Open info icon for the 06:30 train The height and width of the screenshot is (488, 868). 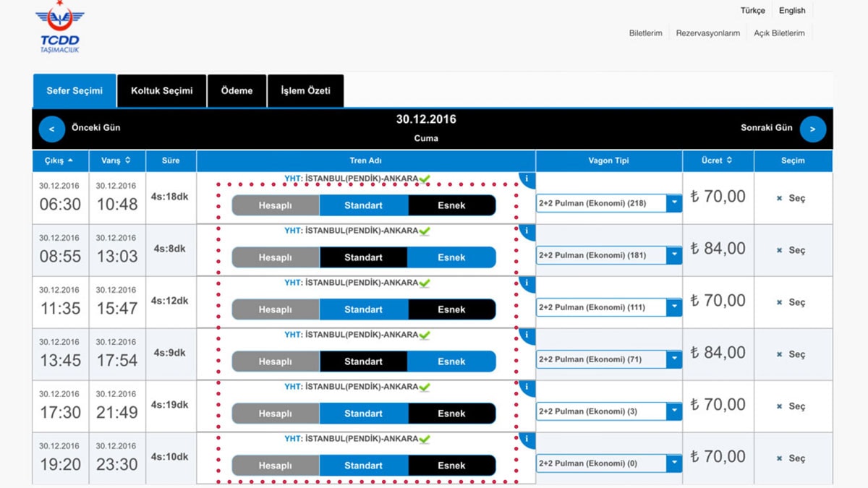[527, 179]
